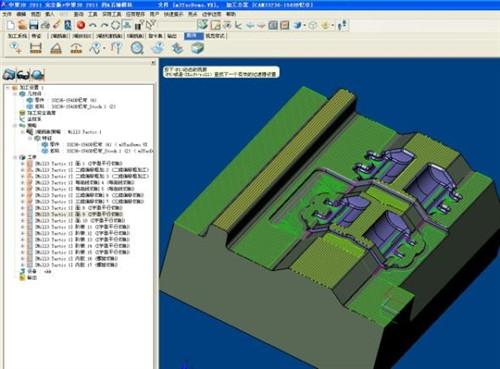Close the left side tree panel

153,62
